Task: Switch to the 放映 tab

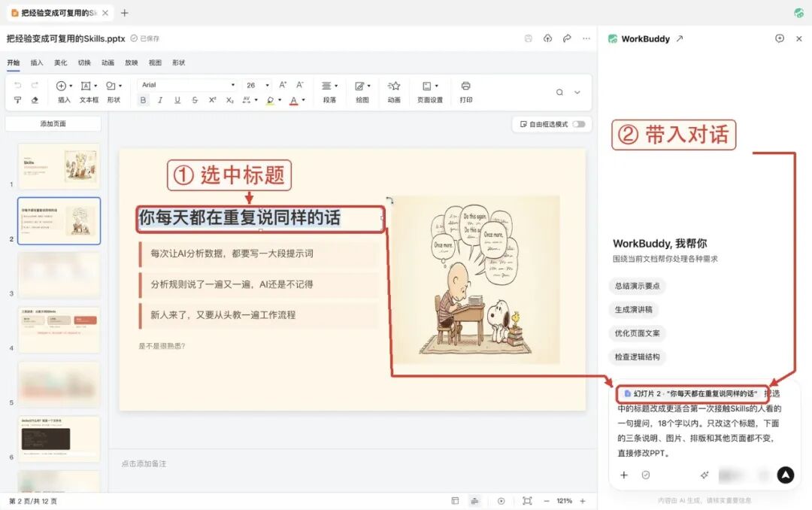Action: tap(132, 62)
